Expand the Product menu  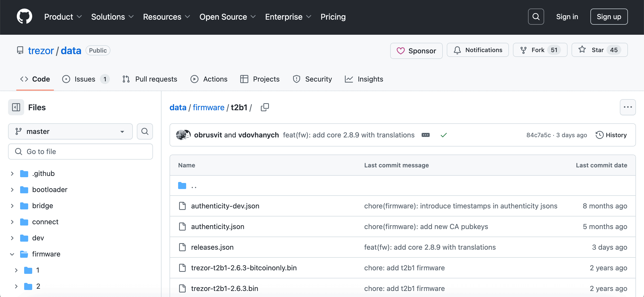coord(63,17)
